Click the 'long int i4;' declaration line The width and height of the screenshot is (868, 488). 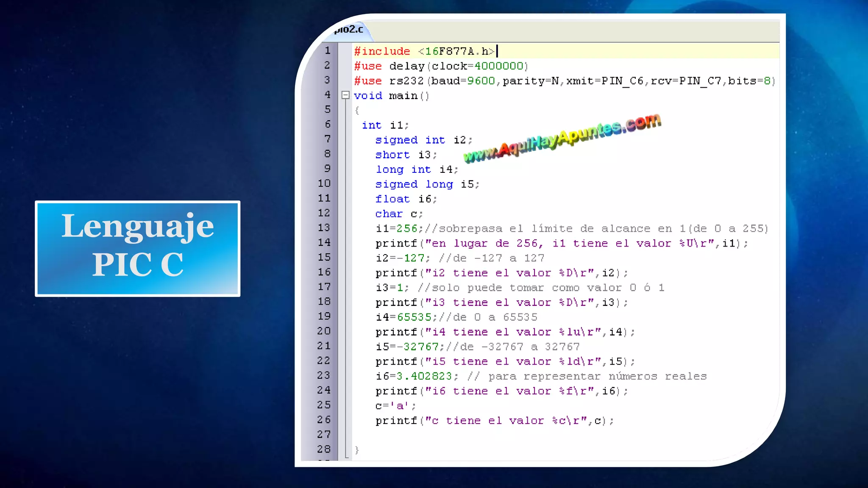417,170
